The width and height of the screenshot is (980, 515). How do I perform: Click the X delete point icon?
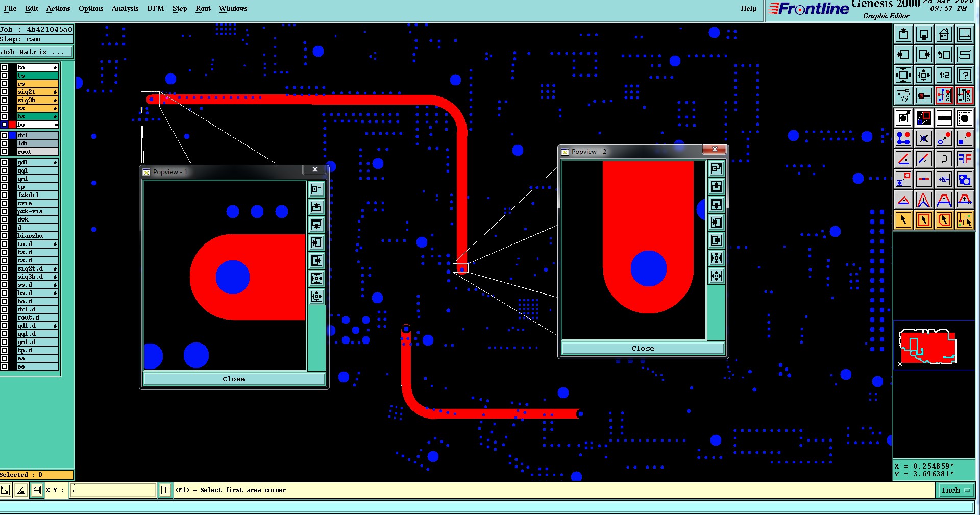[924, 138]
